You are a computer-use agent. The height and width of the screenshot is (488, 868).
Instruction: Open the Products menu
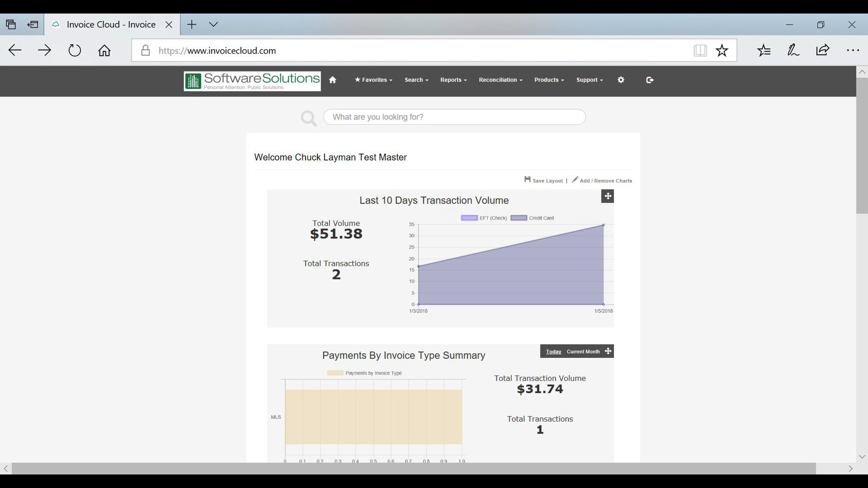tap(549, 80)
